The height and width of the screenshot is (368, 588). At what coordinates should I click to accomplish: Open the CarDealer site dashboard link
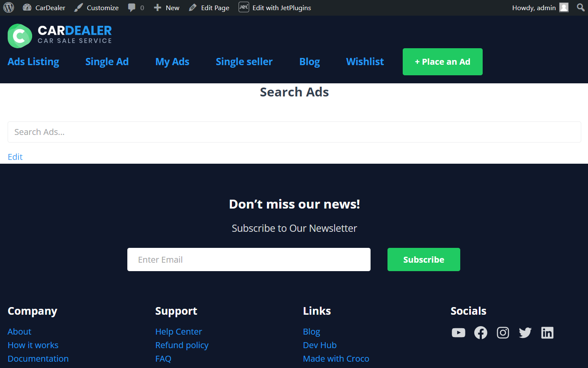pyautogui.click(x=44, y=8)
